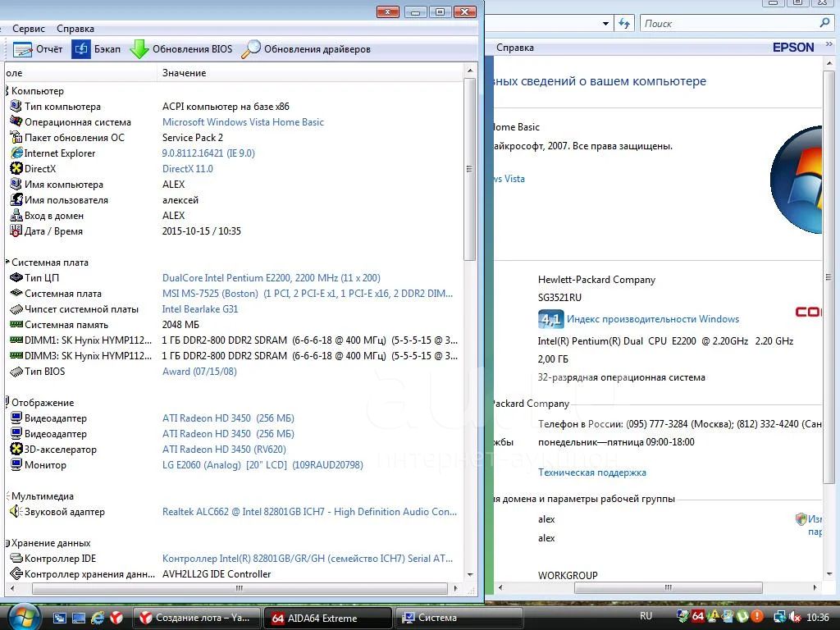Switch to AIDA64 Extreme taskbar button
Screen dimensions: 840x630
click(x=328, y=618)
